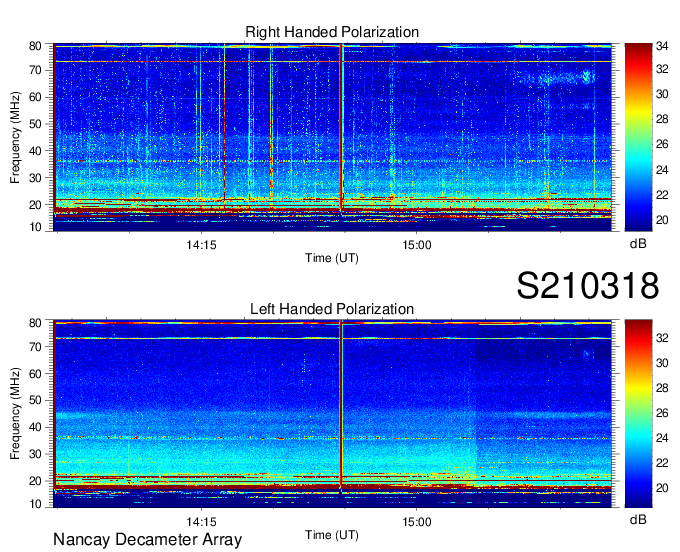680x552 pixels.
Task: Click the dB unit label of the Left Handed colorbar
Action: click(x=638, y=519)
